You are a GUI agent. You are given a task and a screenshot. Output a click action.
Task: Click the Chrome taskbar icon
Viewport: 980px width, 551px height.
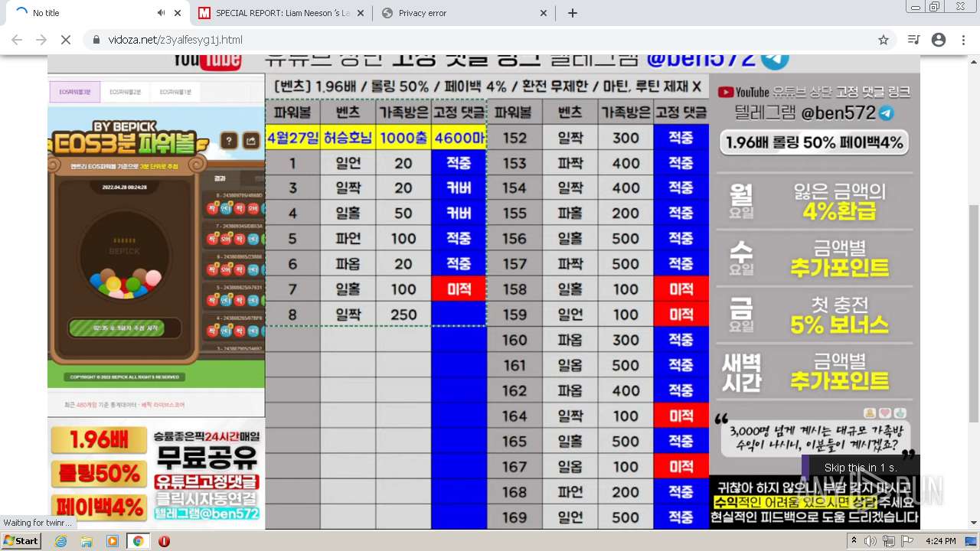138,541
